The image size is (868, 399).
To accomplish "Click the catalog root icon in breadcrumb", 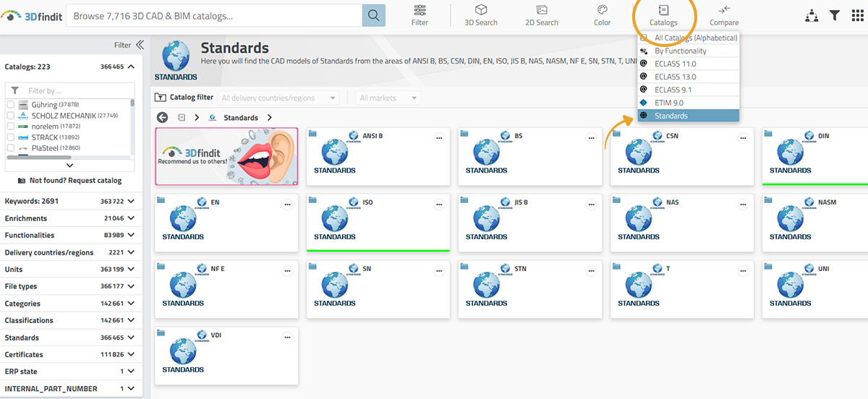I will point(182,118).
